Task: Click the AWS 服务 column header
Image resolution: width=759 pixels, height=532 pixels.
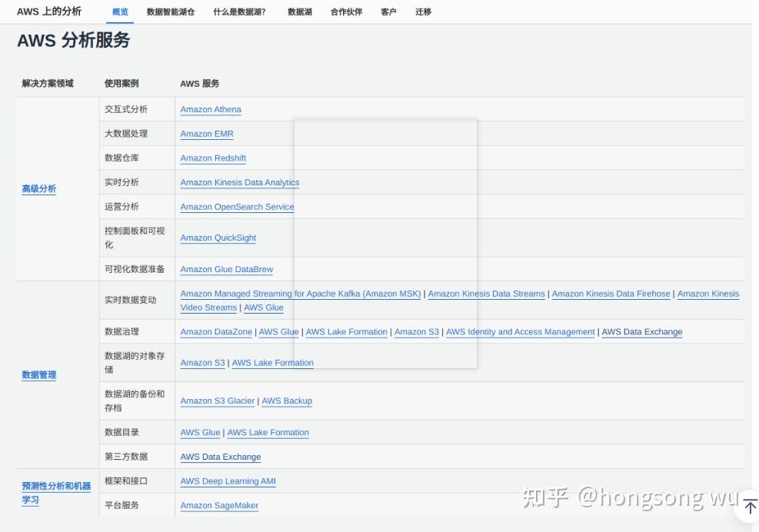Action: tap(199, 83)
